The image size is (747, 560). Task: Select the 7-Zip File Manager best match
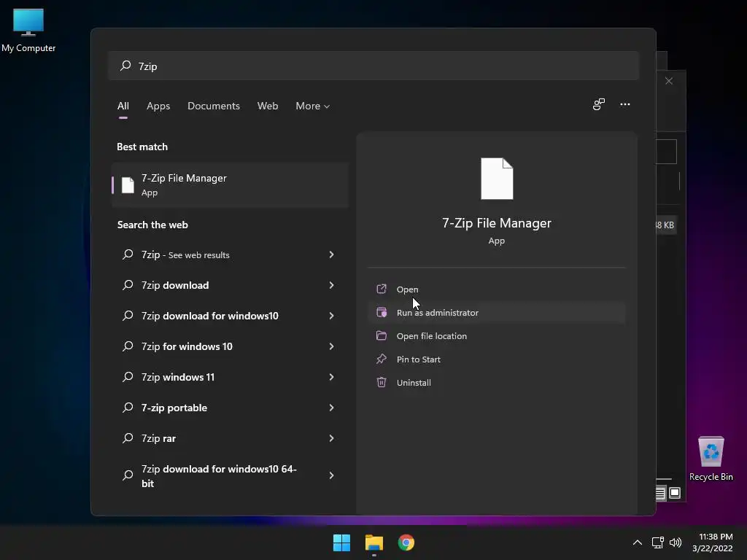tap(230, 184)
